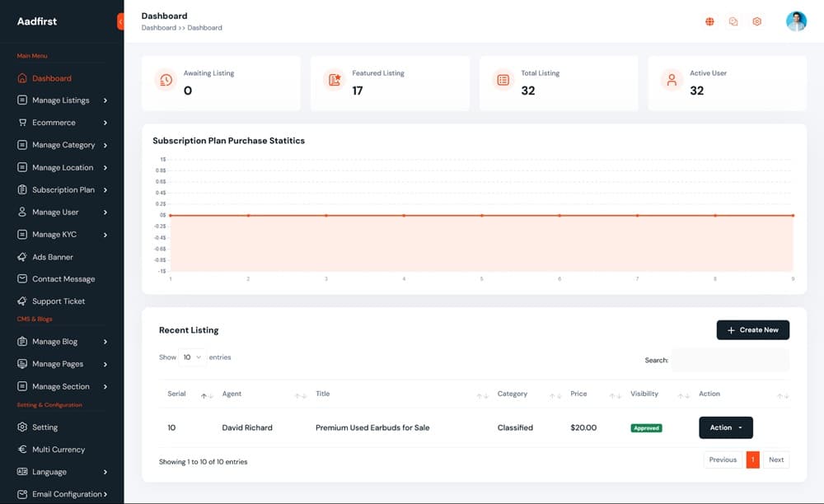The width and height of the screenshot is (824, 504).
Task: Sort table by the Serial column
Action: 207,396
